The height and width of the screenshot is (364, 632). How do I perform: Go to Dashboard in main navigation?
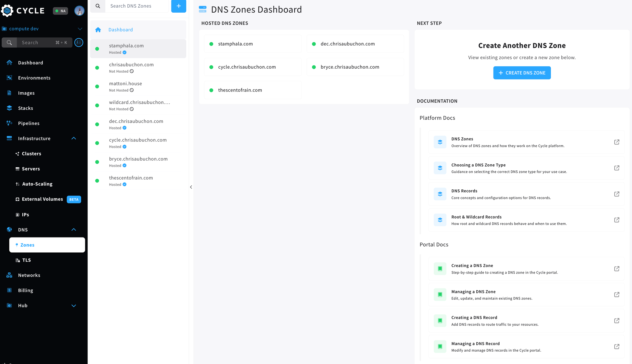point(30,63)
